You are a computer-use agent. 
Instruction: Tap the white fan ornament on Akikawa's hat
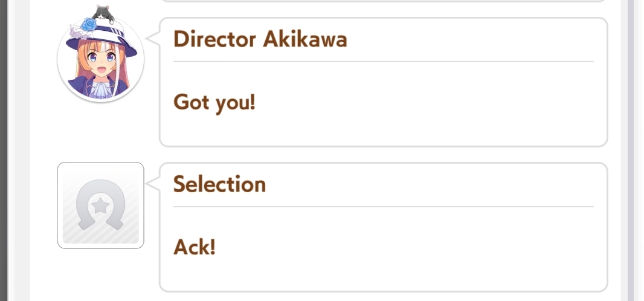coord(76,31)
